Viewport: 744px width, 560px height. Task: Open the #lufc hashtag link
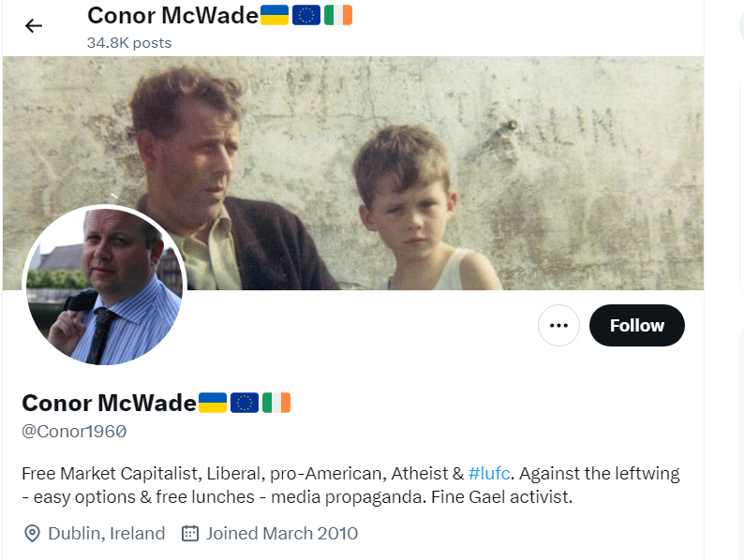point(489,473)
